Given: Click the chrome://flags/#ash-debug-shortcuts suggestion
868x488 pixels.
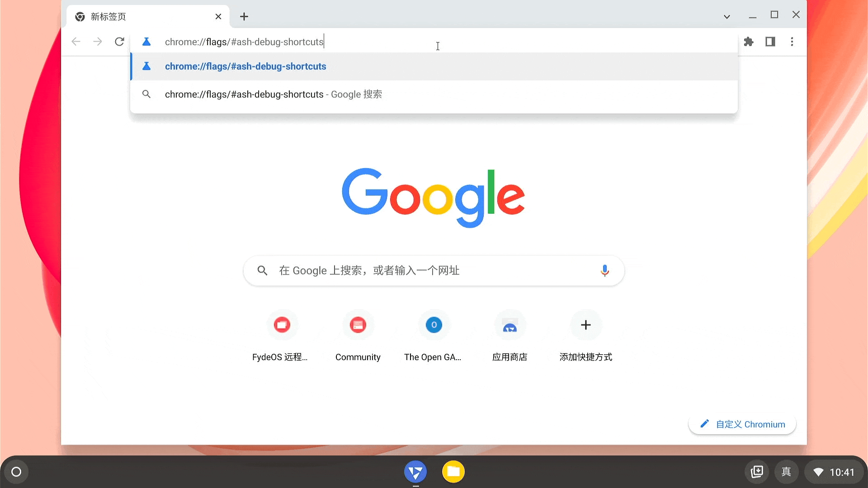Looking at the screenshot, I should pyautogui.click(x=245, y=66).
